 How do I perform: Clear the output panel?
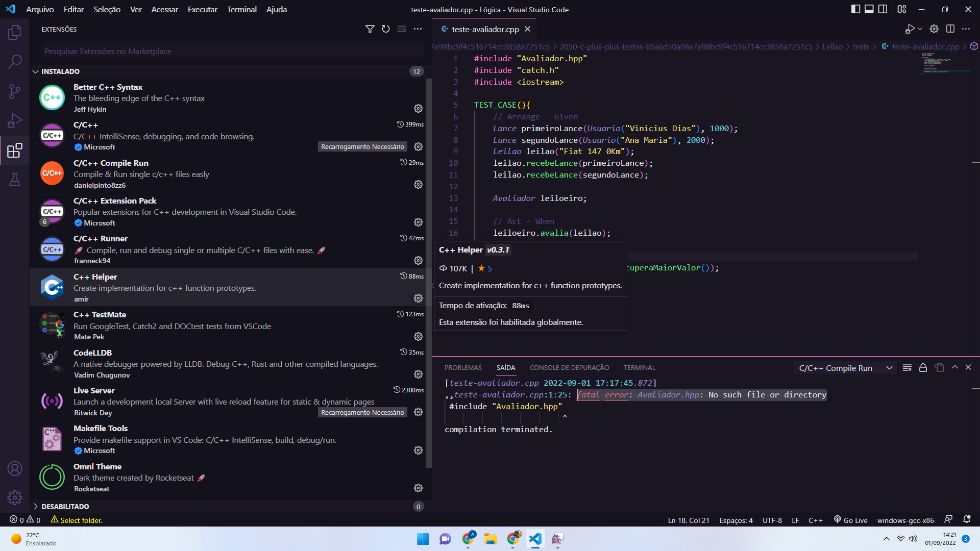tap(907, 368)
